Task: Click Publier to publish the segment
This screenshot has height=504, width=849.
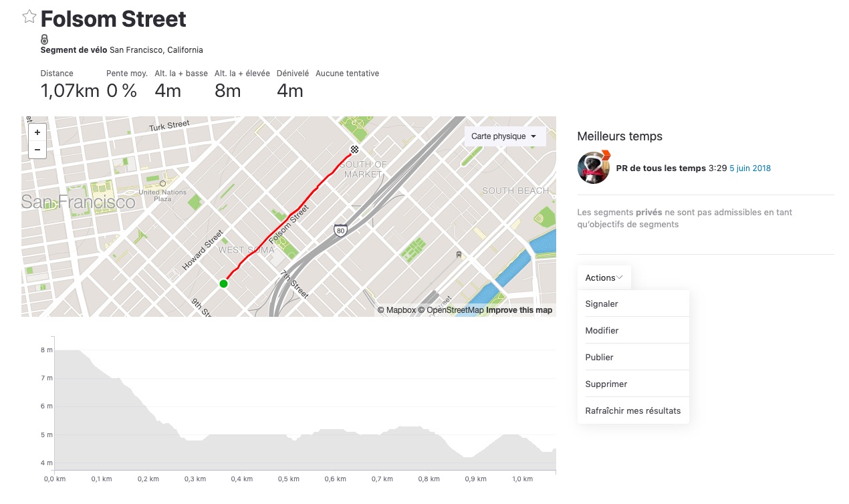Action: [599, 357]
